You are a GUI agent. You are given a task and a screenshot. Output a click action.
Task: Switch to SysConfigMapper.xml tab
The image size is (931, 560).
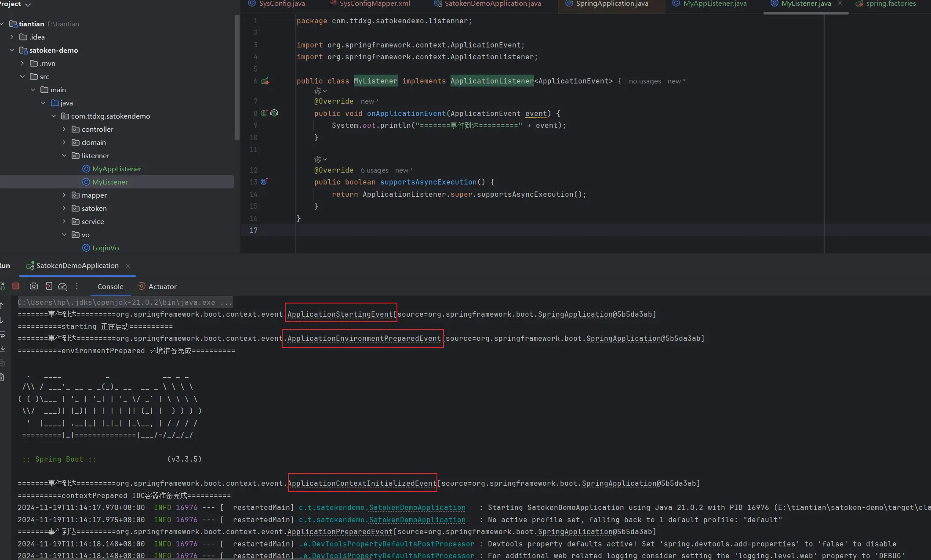(369, 4)
